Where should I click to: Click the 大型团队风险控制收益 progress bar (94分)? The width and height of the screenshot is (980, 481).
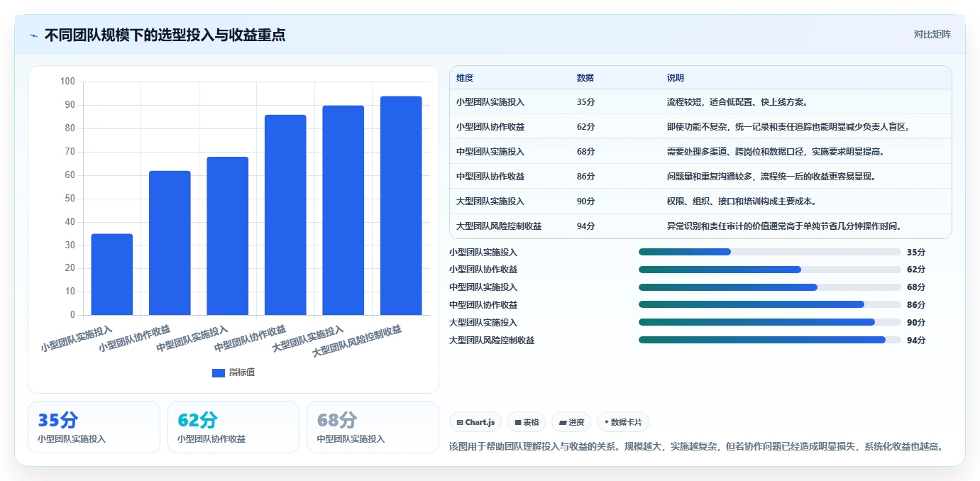[x=770, y=340]
